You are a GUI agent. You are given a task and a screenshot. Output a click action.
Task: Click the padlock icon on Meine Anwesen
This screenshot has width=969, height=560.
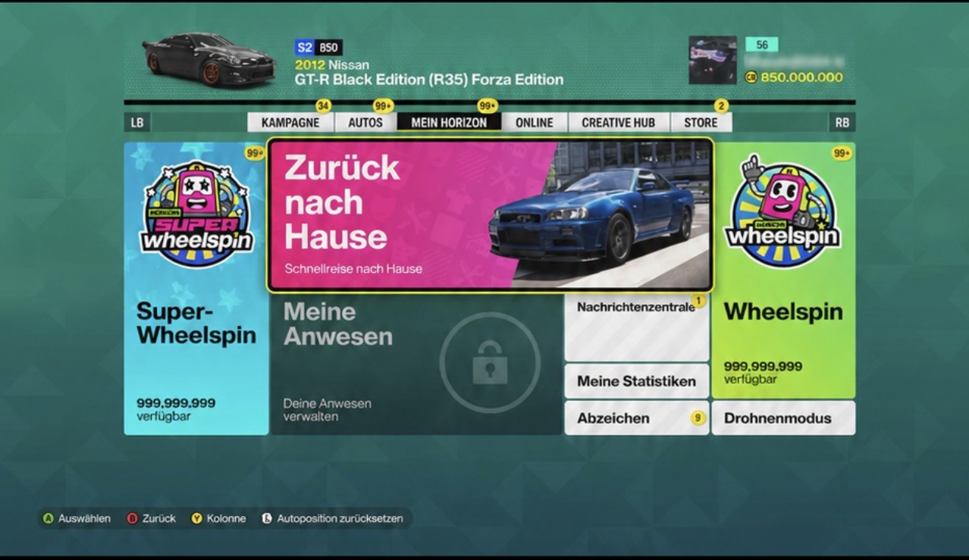(x=490, y=363)
